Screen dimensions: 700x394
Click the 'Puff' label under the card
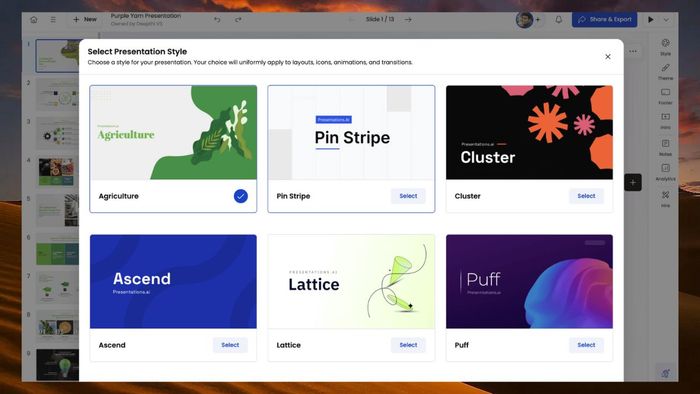[x=462, y=345]
